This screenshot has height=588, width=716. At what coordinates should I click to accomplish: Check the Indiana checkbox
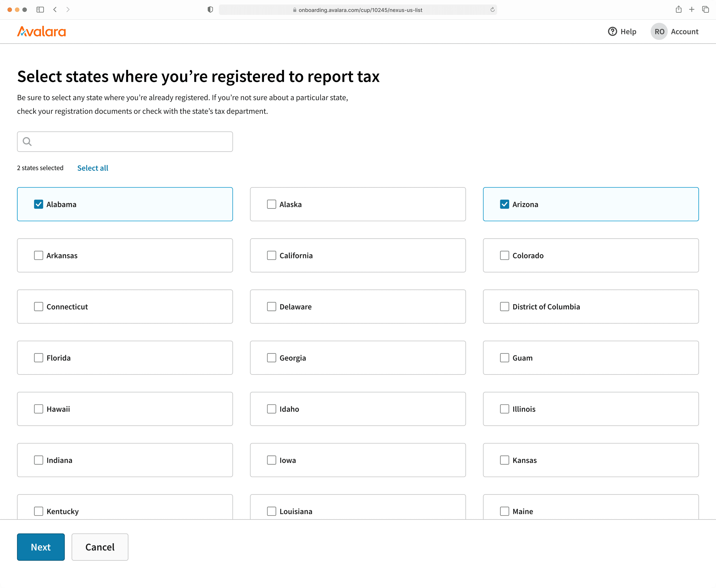(39, 460)
